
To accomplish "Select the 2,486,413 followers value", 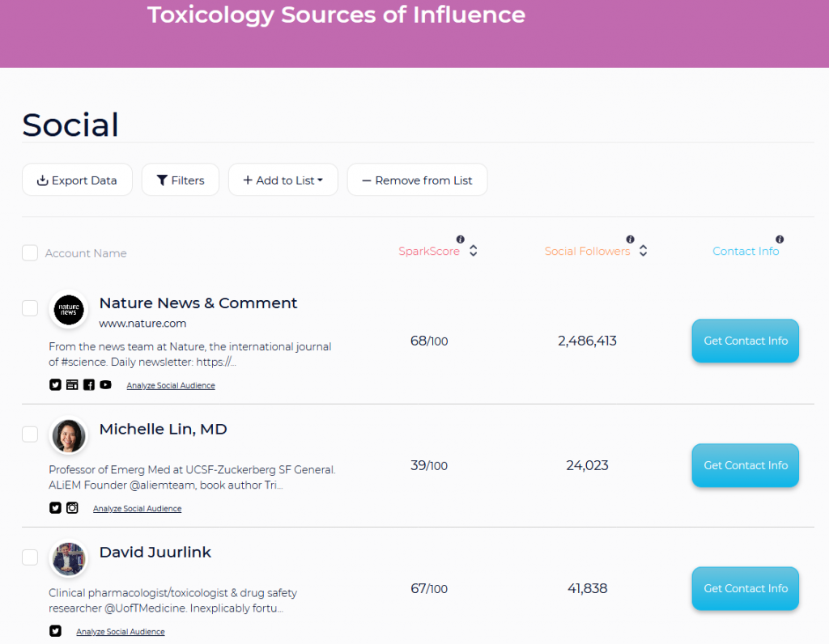I will click(x=588, y=341).
